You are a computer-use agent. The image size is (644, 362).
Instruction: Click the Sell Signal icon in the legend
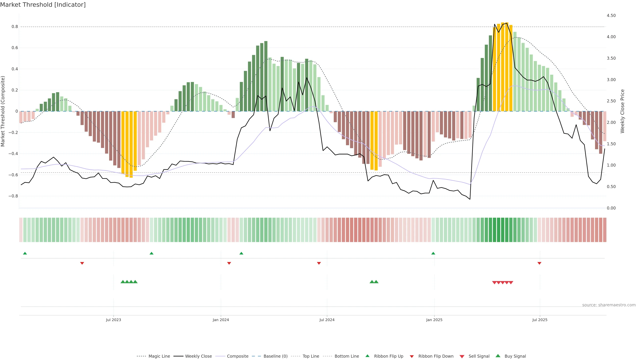(x=462, y=356)
